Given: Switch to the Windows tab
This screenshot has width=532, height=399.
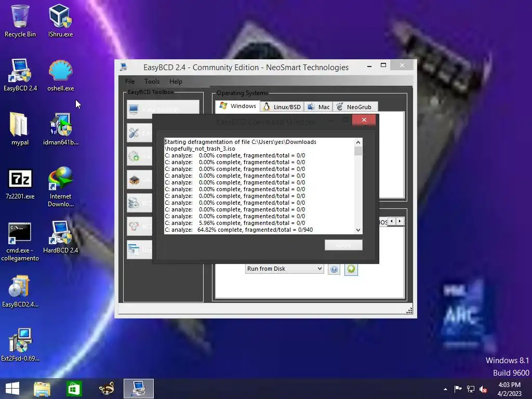Looking at the screenshot, I should coord(238,106).
